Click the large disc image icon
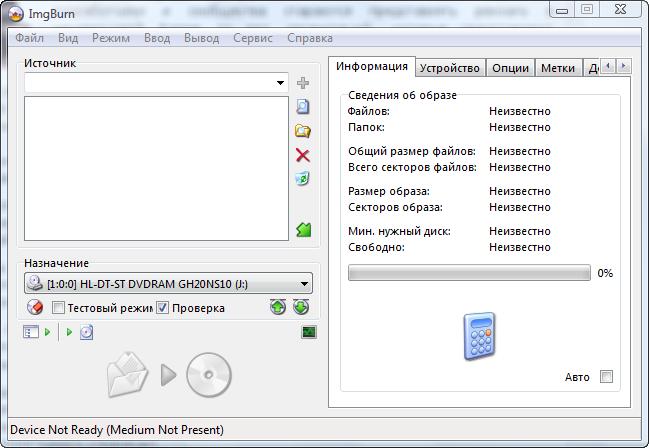 pos(209,375)
